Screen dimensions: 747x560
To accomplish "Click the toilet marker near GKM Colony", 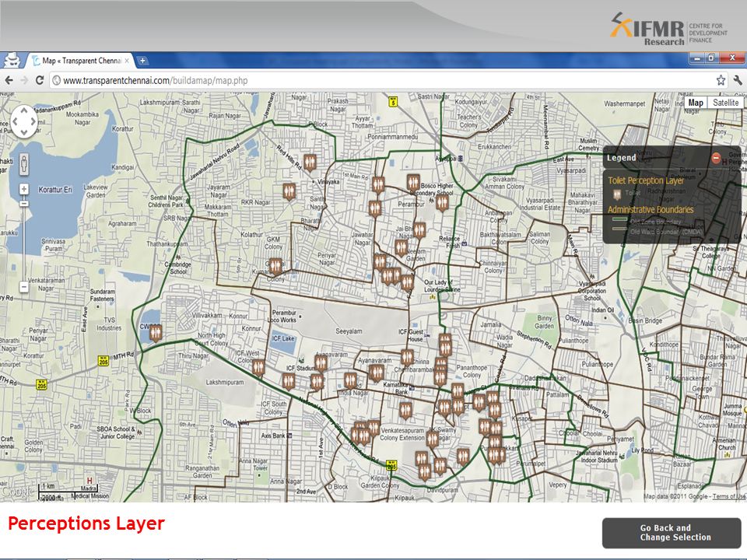I will coord(275,267).
